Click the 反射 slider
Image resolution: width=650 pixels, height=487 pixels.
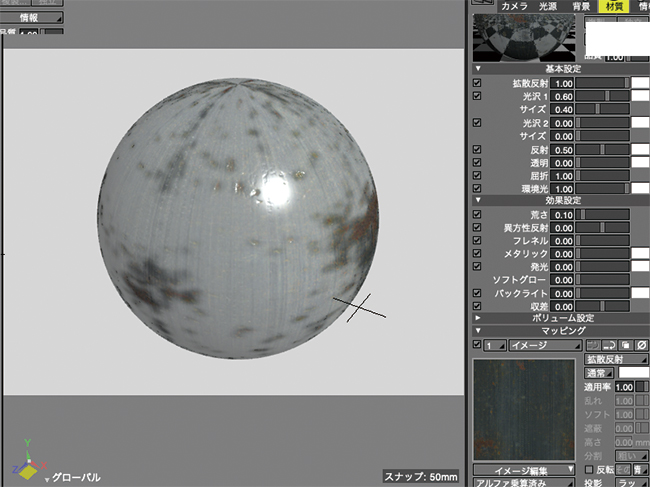coord(602,150)
